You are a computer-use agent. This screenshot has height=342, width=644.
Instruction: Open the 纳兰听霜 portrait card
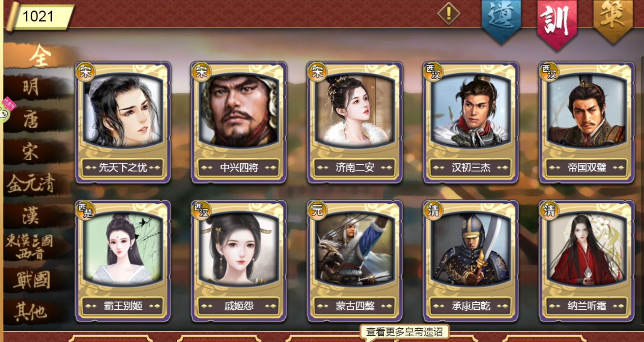pos(586,261)
